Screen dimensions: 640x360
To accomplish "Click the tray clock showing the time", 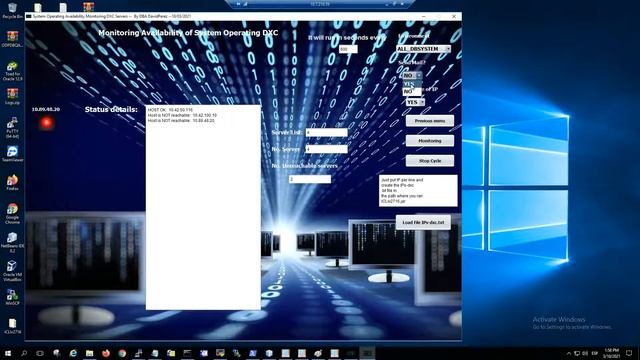I will point(612,353).
